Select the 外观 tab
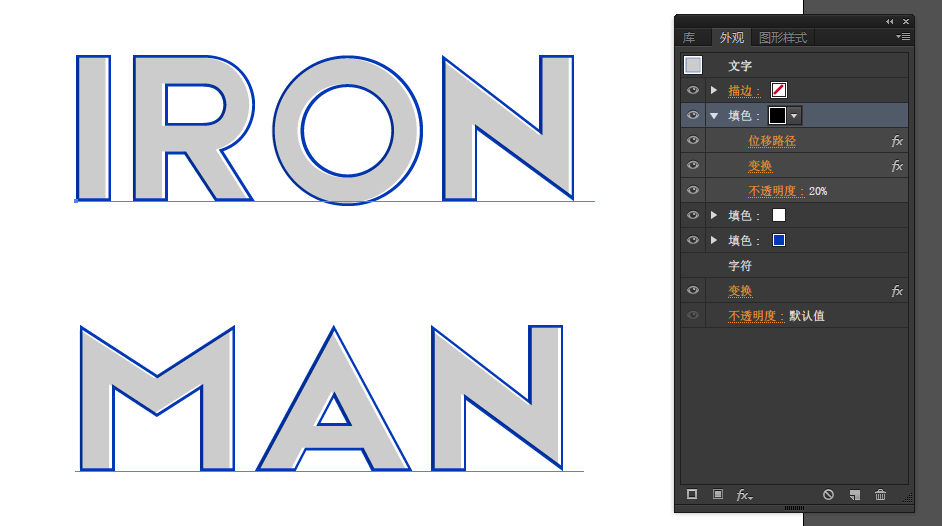Viewport: 942px width, 526px height. pyautogui.click(x=732, y=38)
